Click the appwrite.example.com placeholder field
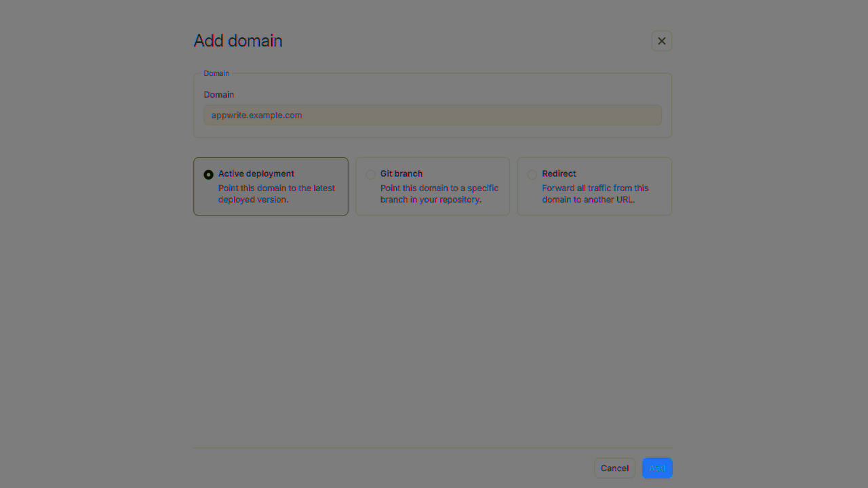Viewport: 868px width, 488px height. (x=432, y=115)
